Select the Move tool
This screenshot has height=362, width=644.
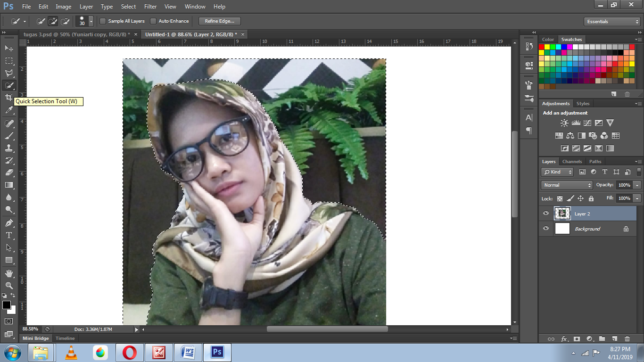[x=8, y=48]
